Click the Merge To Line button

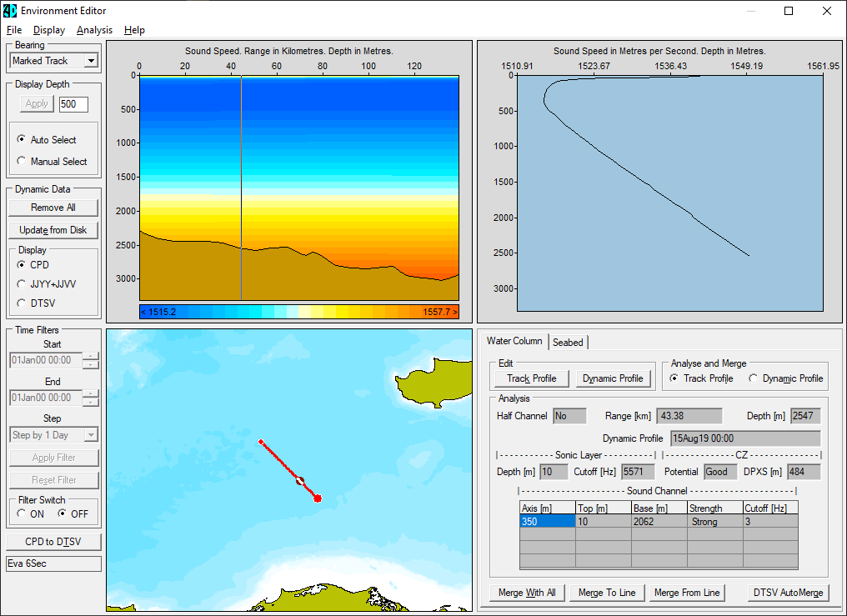pos(607,593)
